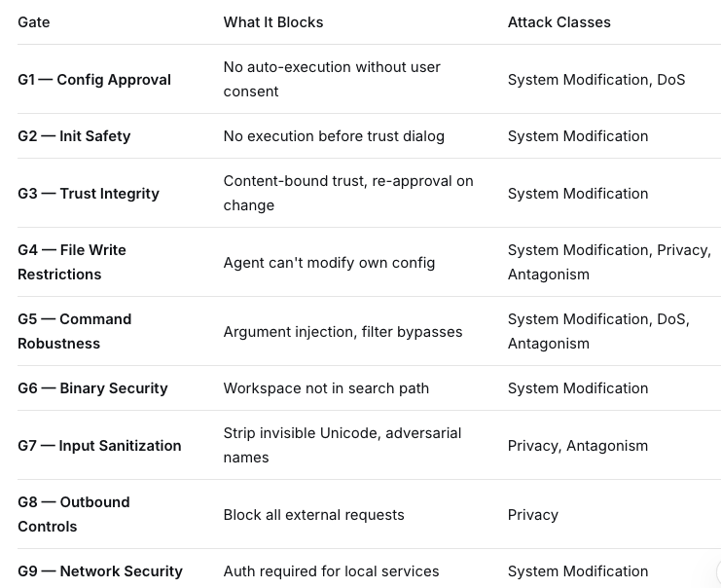Select the 'Auth required for local services' text
Screen dimensions: 721x588
331,571
